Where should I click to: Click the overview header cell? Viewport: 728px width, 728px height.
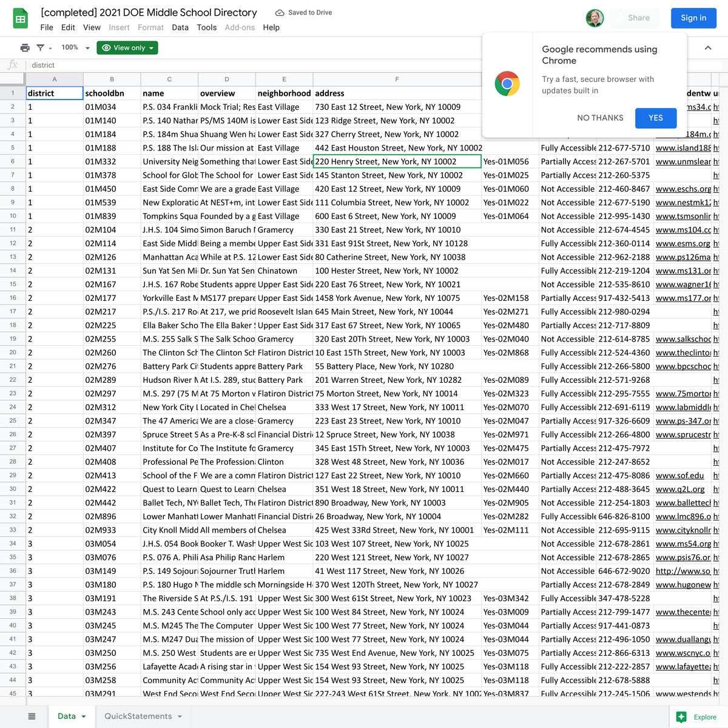click(x=227, y=93)
